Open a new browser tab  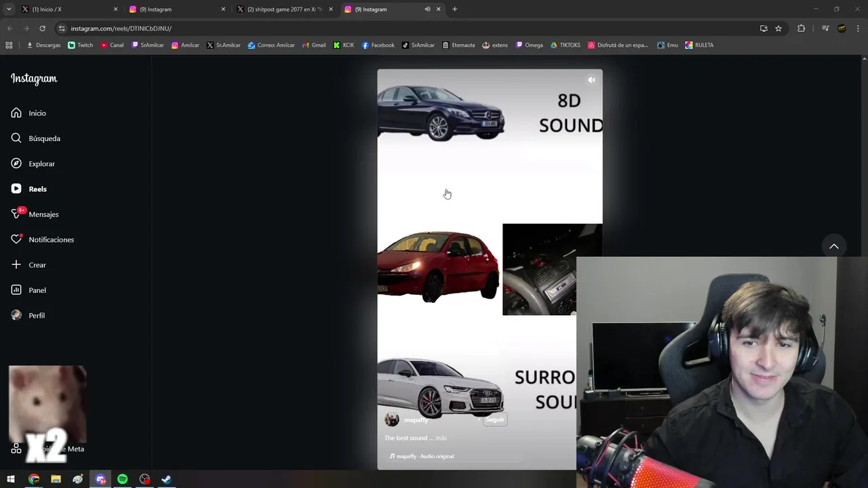pos(454,9)
